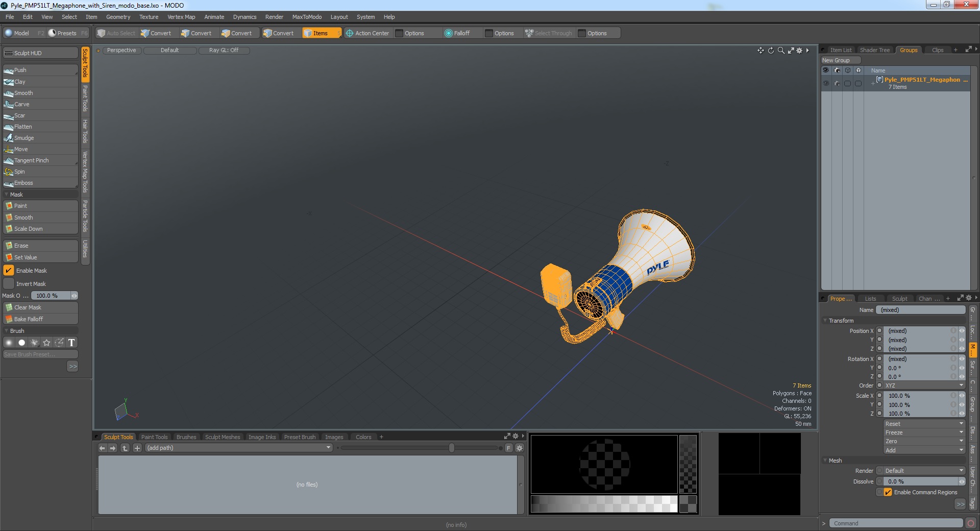Pick the Flatten sculpt tool
980x531 pixels.
click(x=40, y=127)
